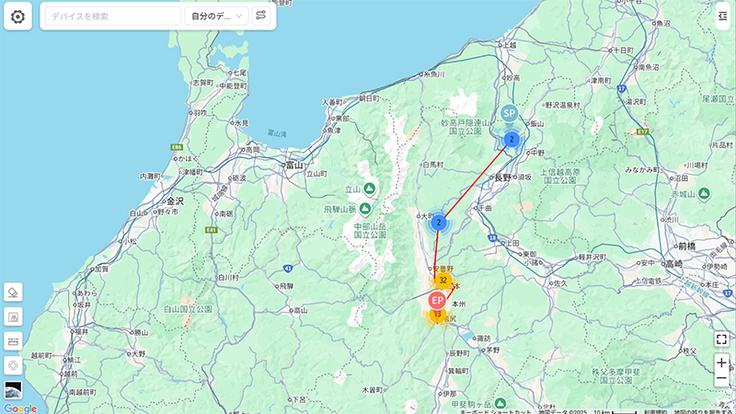The width and height of the screenshot is (736, 414).
Task: Expand the 自分のデ... device dropdown
Action: click(x=216, y=16)
